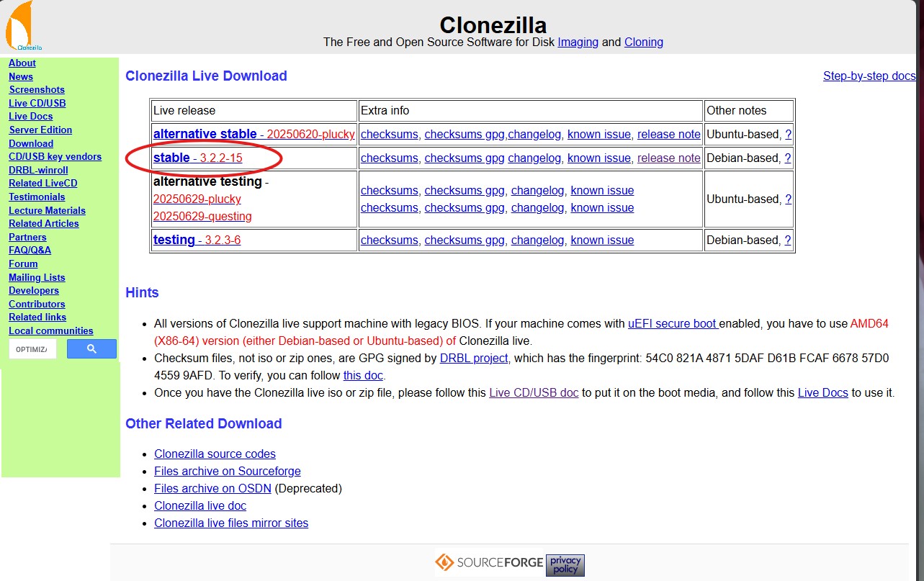This screenshot has height=581, width=924.
Task: Open Related links in the sidebar
Action: tap(37, 317)
